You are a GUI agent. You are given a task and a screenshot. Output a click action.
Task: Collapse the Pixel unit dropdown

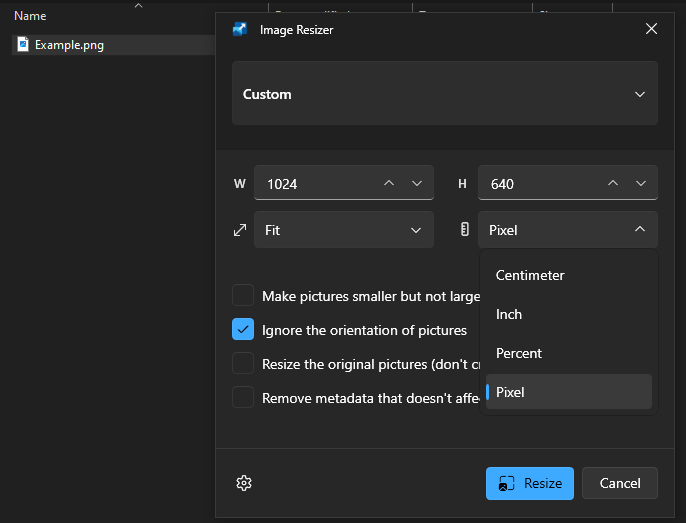coord(568,230)
